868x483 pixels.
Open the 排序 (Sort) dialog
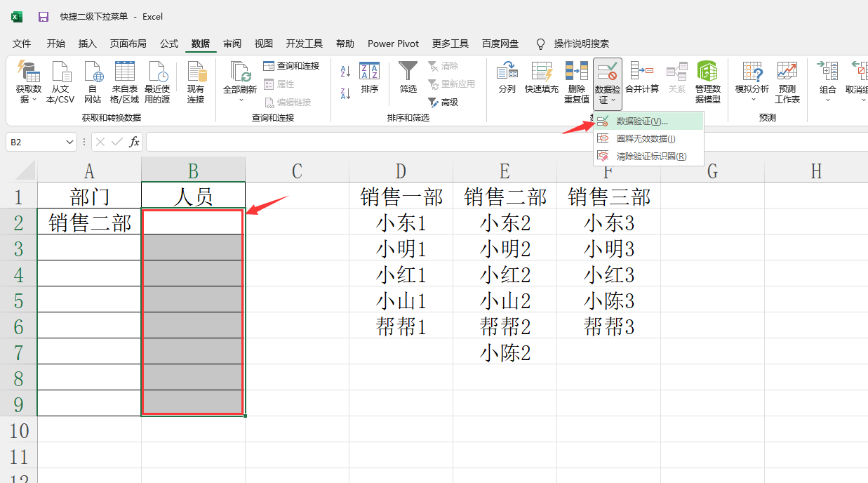point(370,78)
